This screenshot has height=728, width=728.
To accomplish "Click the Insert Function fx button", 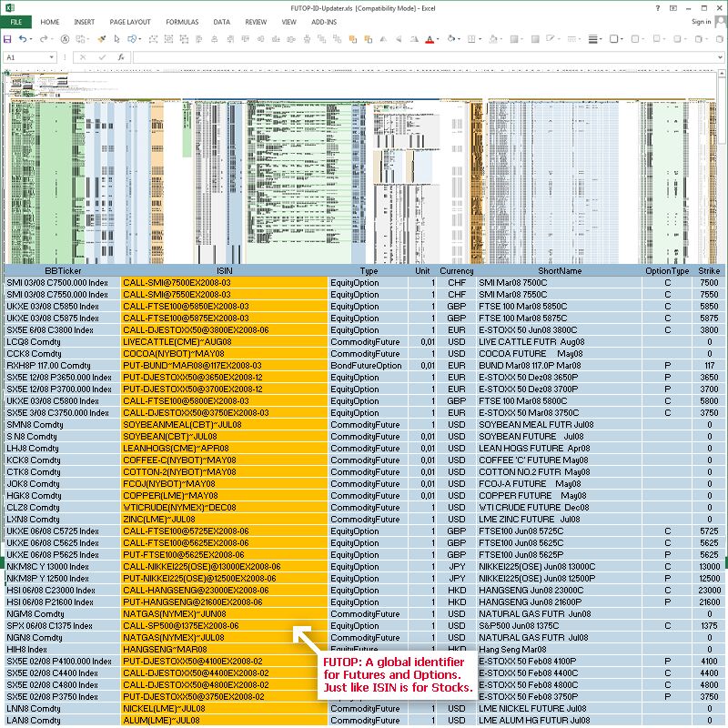I will point(121,57).
